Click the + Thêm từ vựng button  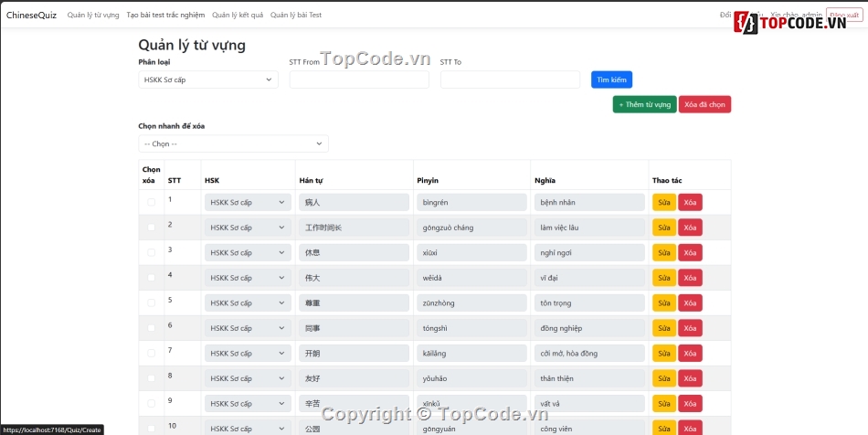(644, 104)
